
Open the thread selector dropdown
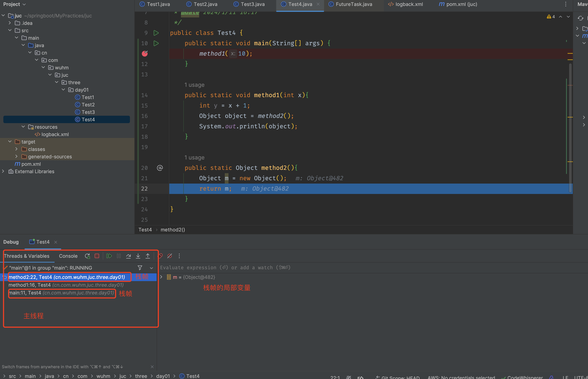pyautogui.click(x=151, y=268)
